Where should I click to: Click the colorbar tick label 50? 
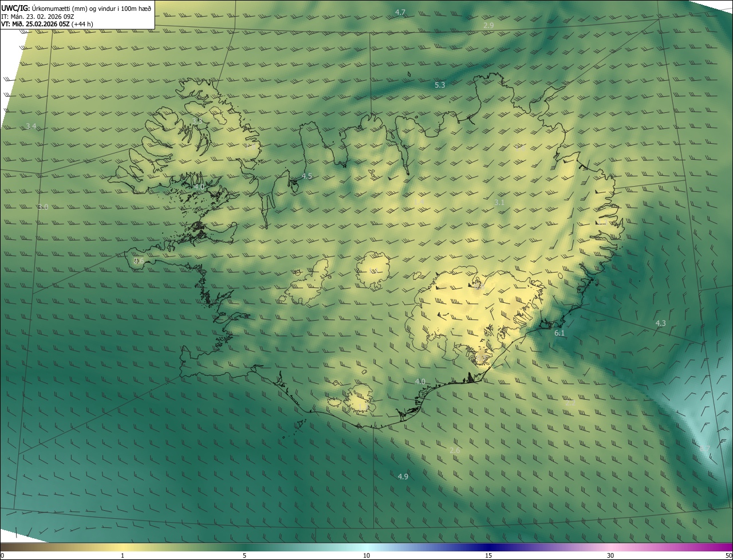tap(728, 556)
